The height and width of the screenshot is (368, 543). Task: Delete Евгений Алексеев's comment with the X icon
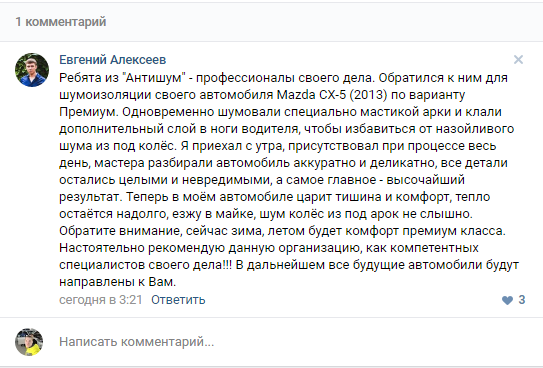tap(518, 60)
